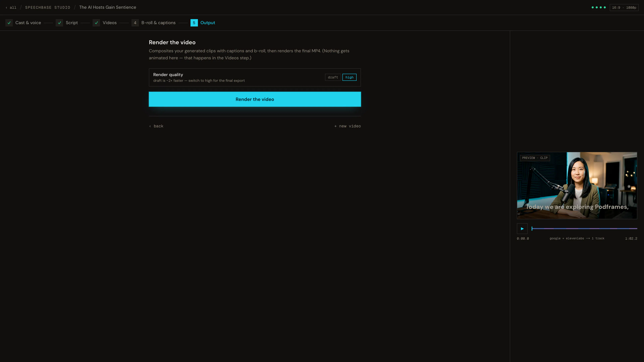Click the preview timeline scrubber track

[584, 229]
